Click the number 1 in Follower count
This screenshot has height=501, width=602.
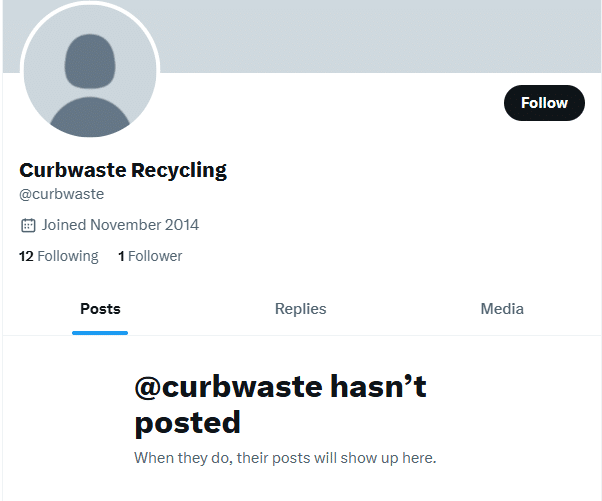click(x=121, y=256)
